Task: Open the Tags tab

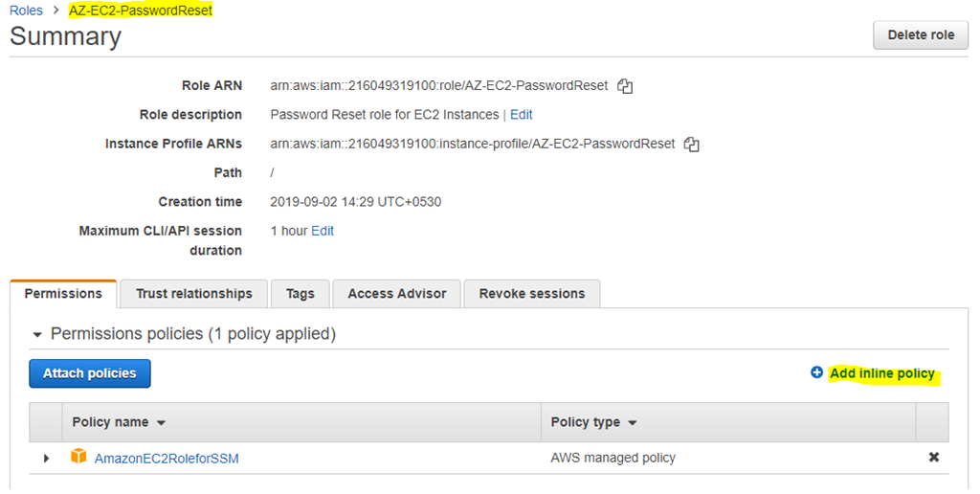Action: [x=300, y=294]
